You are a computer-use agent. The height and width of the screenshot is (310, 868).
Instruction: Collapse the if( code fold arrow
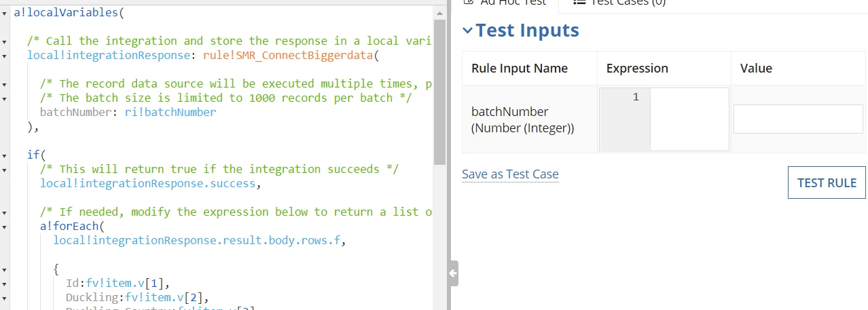coord(5,155)
